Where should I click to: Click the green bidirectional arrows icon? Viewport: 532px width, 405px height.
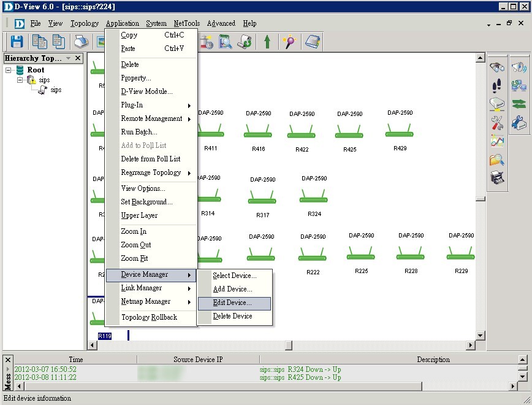[519, 104]
